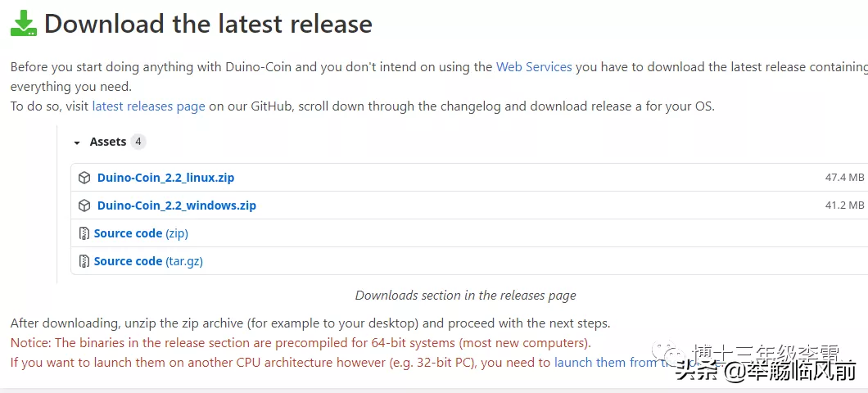Click the Download the latest release heading

[208, 25]
